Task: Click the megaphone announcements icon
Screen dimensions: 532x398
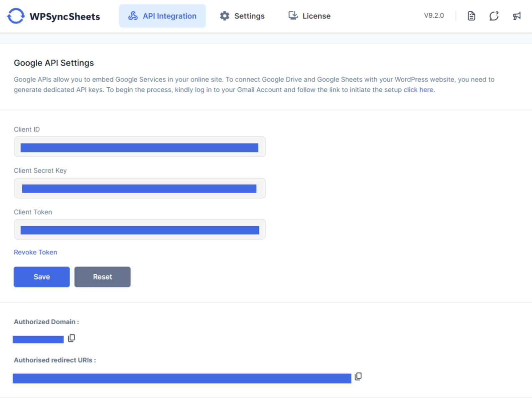Action: coord(516,16)
